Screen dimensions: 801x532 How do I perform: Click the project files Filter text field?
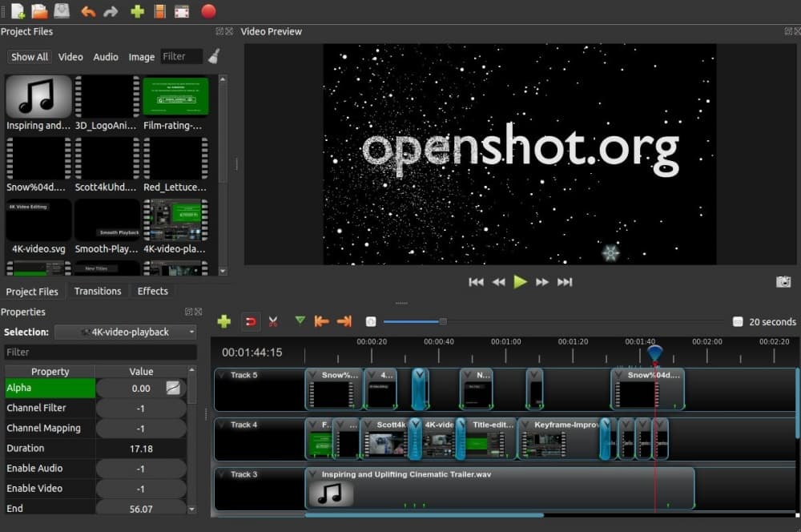(181, 56)
